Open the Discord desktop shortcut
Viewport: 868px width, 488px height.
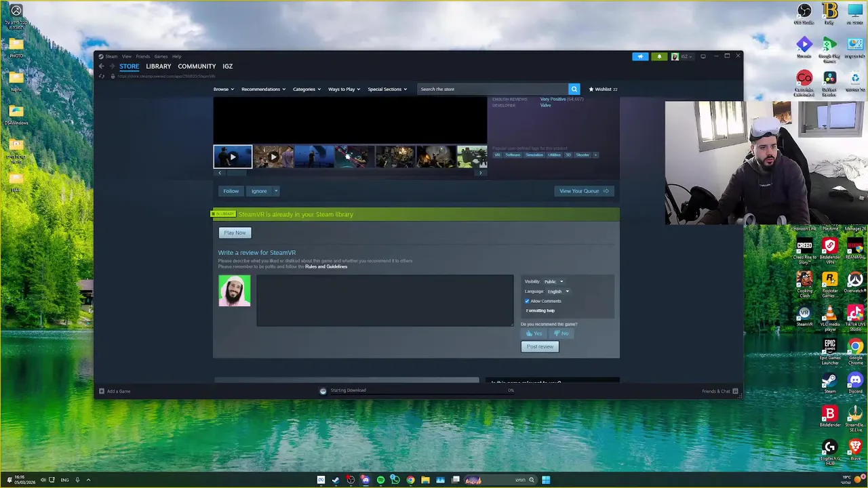[855, 383]
